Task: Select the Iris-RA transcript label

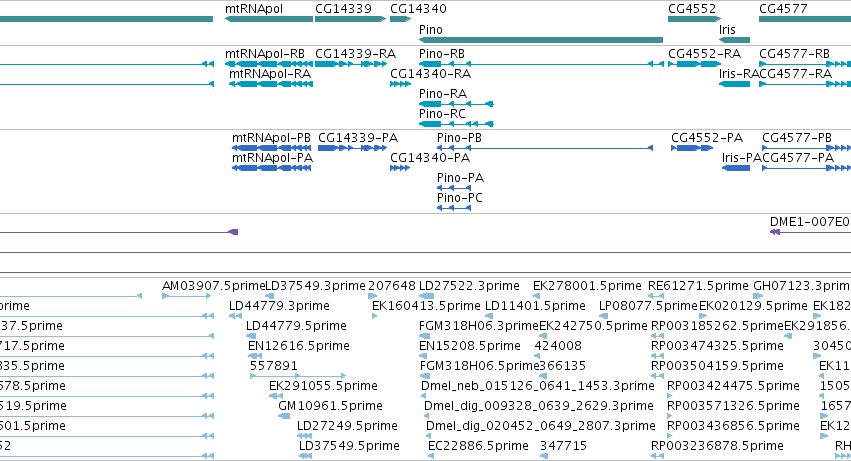Action: [x=739, y=74]
